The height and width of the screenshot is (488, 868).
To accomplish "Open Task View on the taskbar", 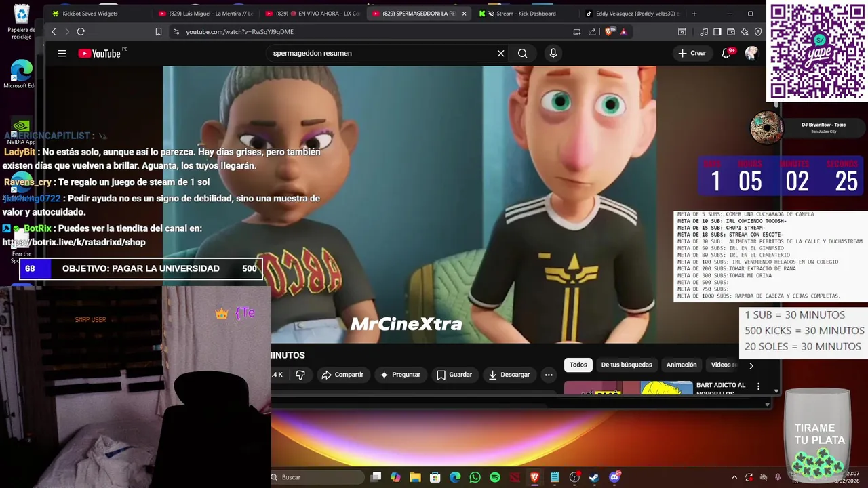I will [x=376, y=477].
